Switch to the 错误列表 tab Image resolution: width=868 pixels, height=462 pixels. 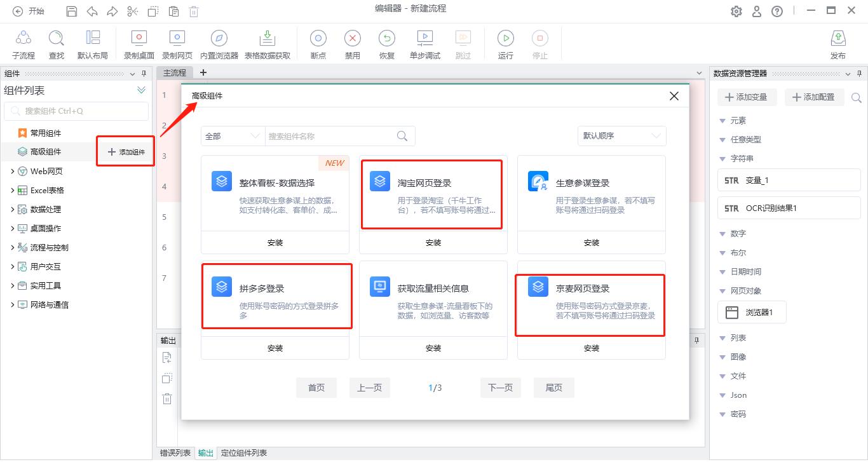coord(175,453)
